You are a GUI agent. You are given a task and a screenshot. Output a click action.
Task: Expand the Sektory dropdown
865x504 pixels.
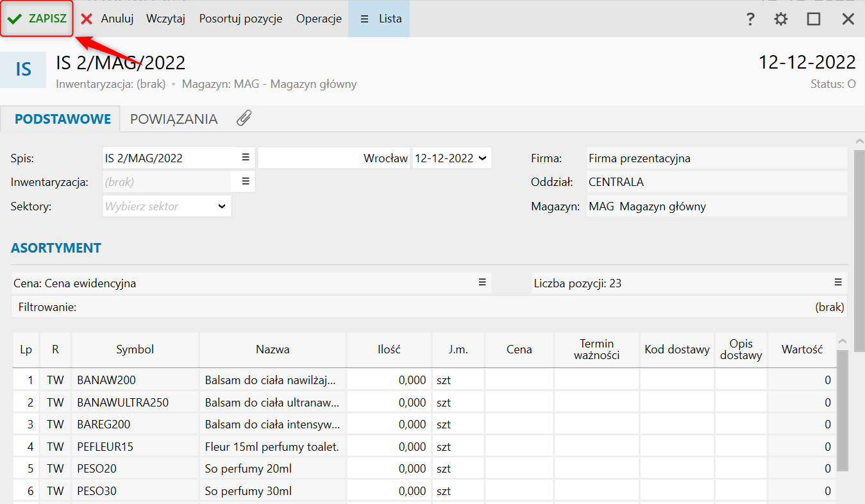(x=221, y=206)
